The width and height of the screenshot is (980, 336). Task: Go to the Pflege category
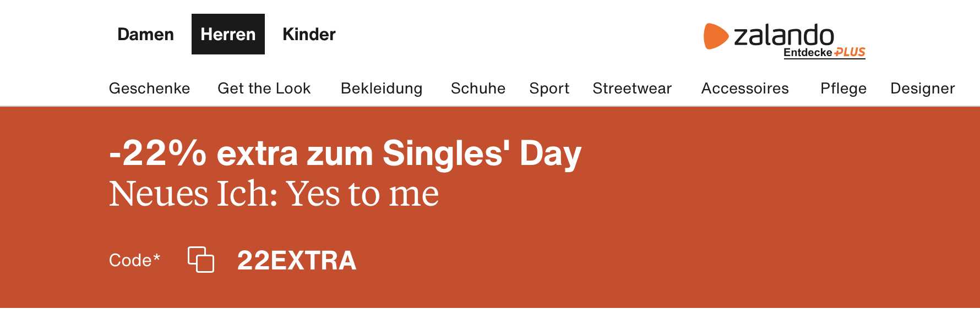[x=843, y=88]
